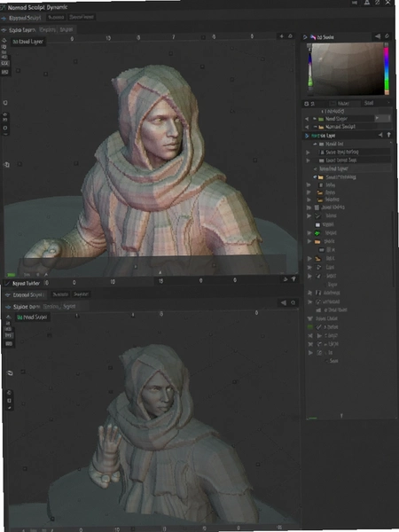Expand the row beneath the locked row
Viewport: 399px width, 532px height.
pyautogui.click(x=308, y=160)
